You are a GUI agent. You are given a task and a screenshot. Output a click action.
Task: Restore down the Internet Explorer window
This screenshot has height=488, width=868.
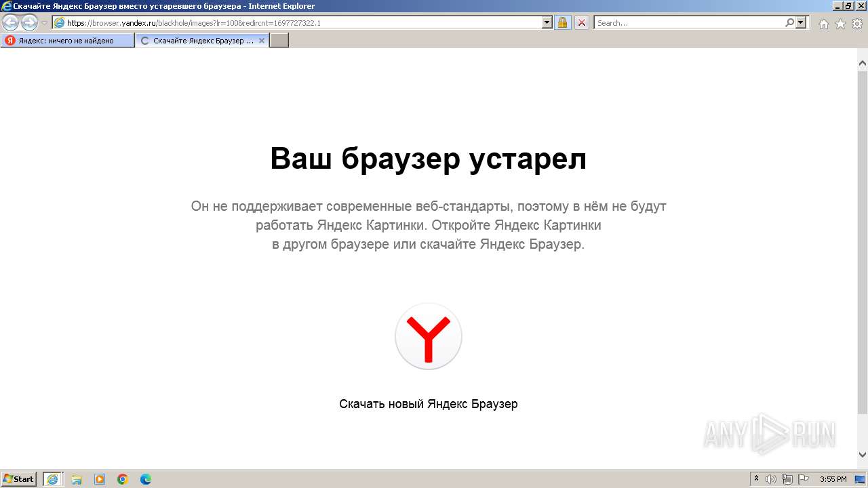(848, 5)
